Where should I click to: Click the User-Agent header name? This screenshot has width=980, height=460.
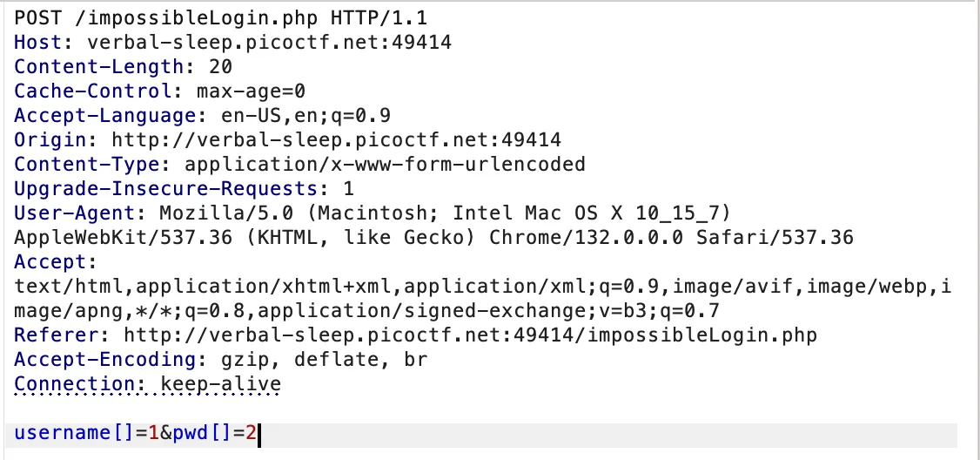tap(74, 213)
